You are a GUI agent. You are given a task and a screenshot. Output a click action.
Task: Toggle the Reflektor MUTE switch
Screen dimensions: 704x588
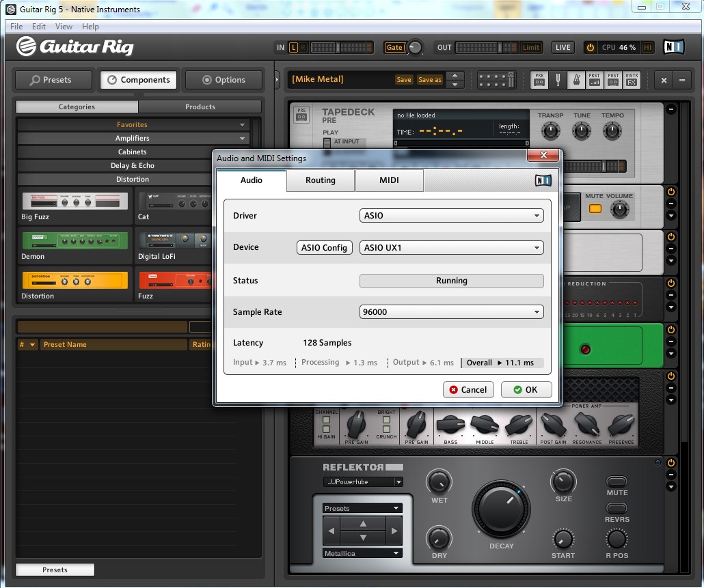pos(617,481)
